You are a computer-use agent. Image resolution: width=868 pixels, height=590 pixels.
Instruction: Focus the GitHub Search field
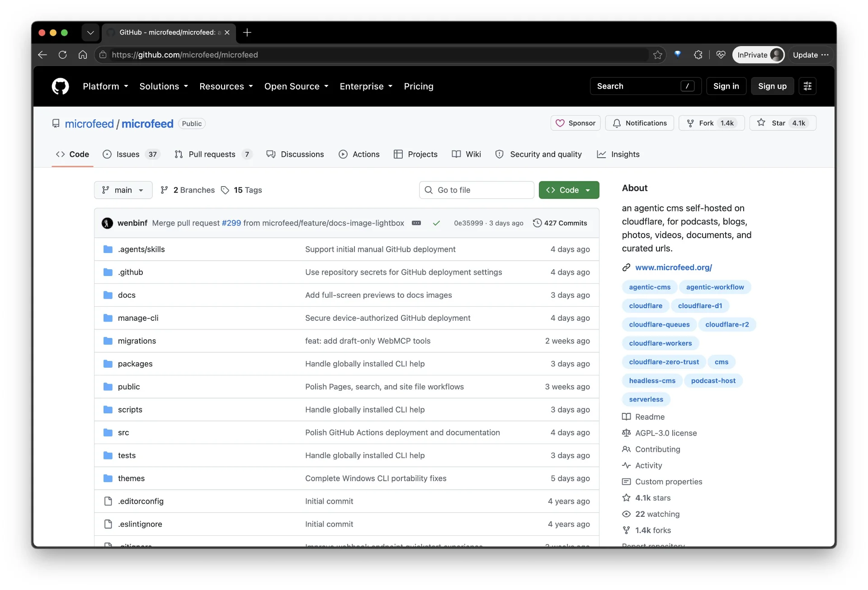646,86
